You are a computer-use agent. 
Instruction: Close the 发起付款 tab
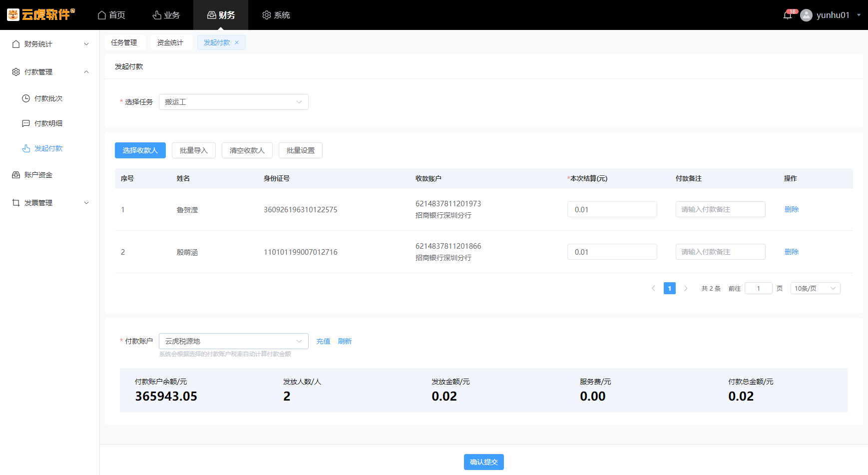click(x=237, y=42)
